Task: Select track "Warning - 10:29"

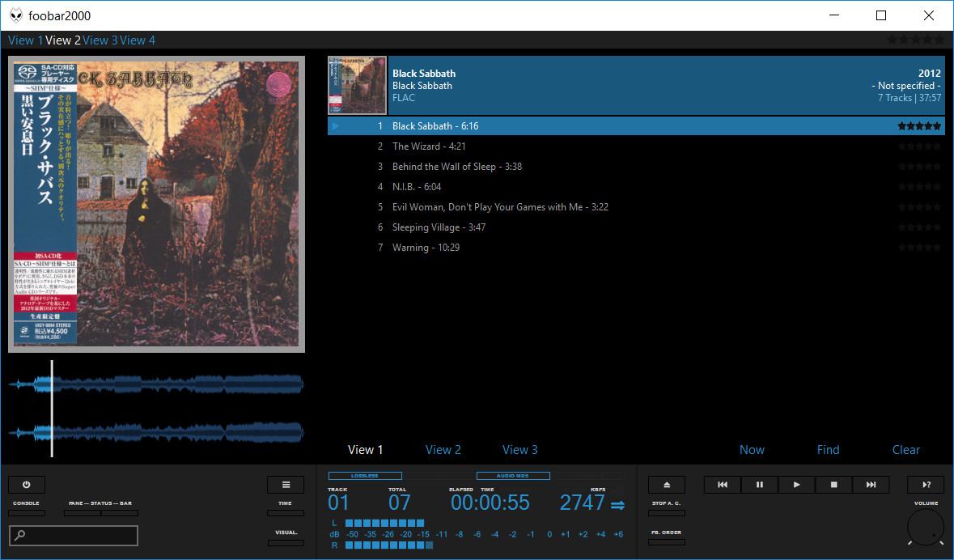Action: tap(637, 247)
